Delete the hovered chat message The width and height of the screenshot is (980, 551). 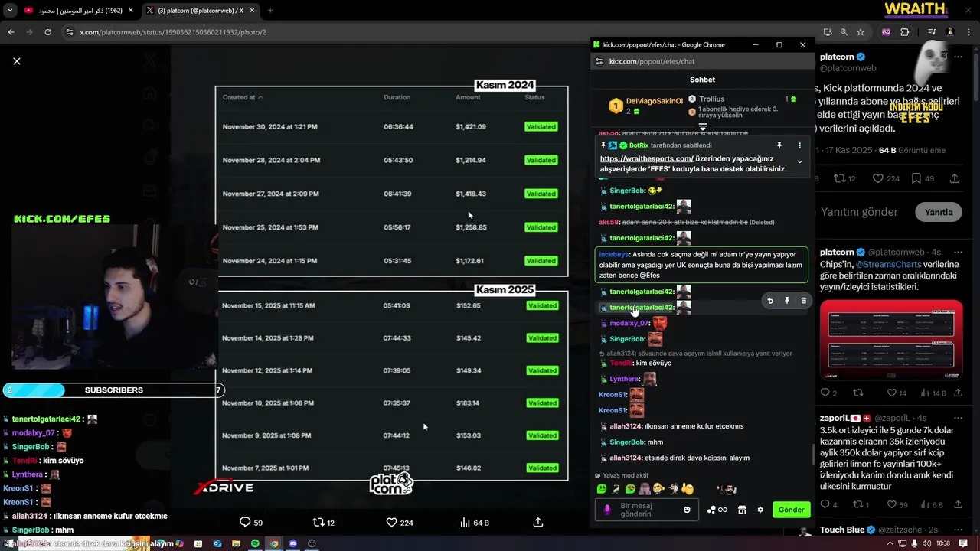(x=803, y=301)
